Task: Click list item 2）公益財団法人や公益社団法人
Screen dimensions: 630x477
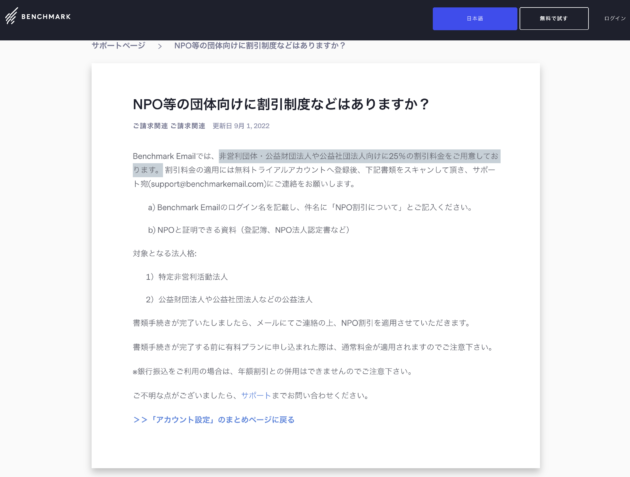Action: tap(229, 300)
